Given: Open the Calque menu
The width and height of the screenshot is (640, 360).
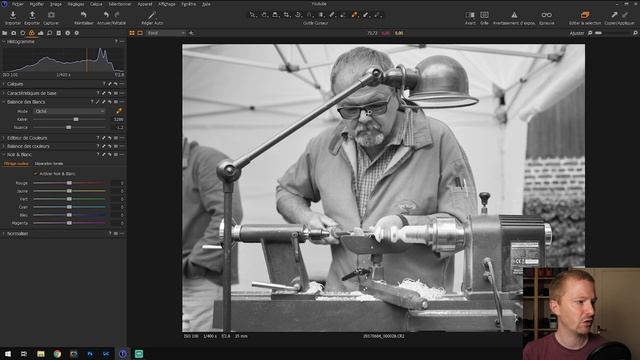Looking at the screenshot, I should [96, 4].
